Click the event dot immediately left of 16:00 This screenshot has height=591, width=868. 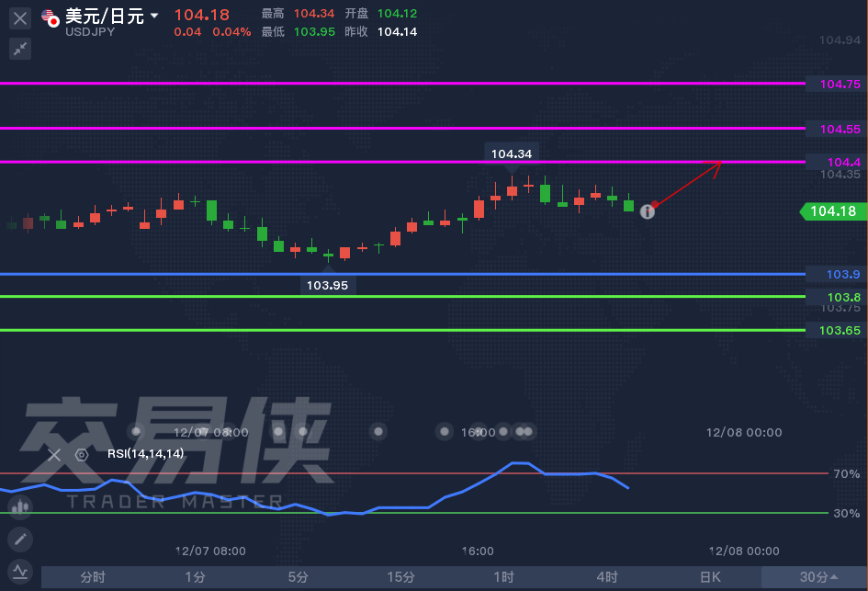pyautogui.click(x=444, y=431)
